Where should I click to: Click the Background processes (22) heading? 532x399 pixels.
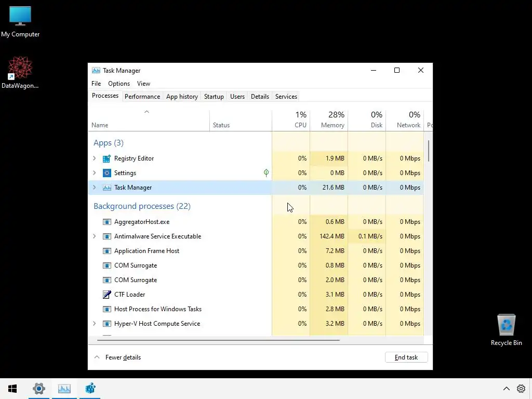[142, 206]
